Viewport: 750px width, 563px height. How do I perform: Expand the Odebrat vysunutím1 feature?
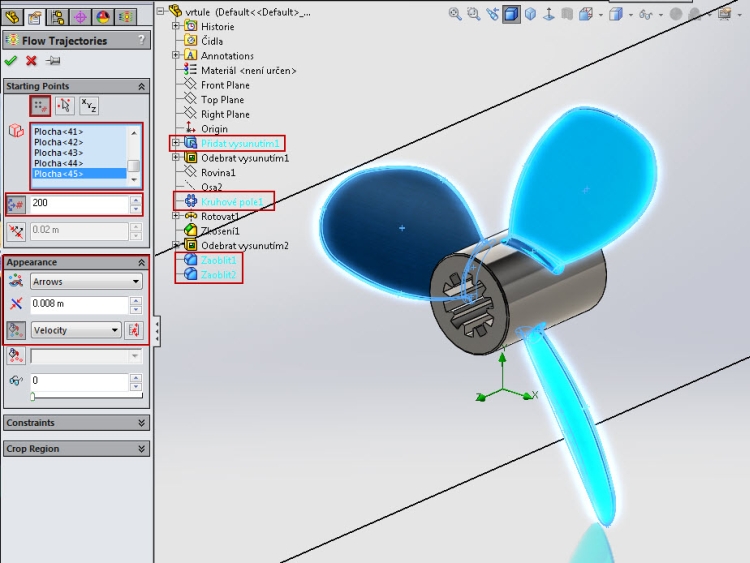(x=176, y=157)
